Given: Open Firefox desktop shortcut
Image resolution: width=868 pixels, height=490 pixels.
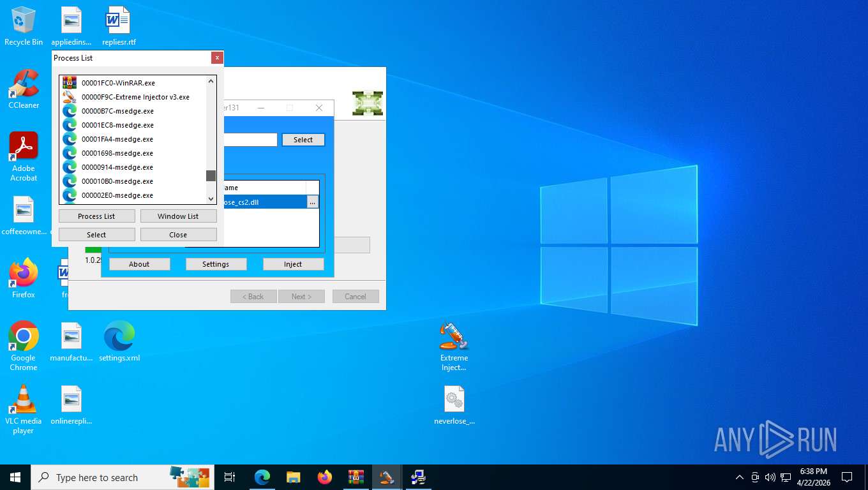Looking at the screenshot, I should tap(24, 279).
